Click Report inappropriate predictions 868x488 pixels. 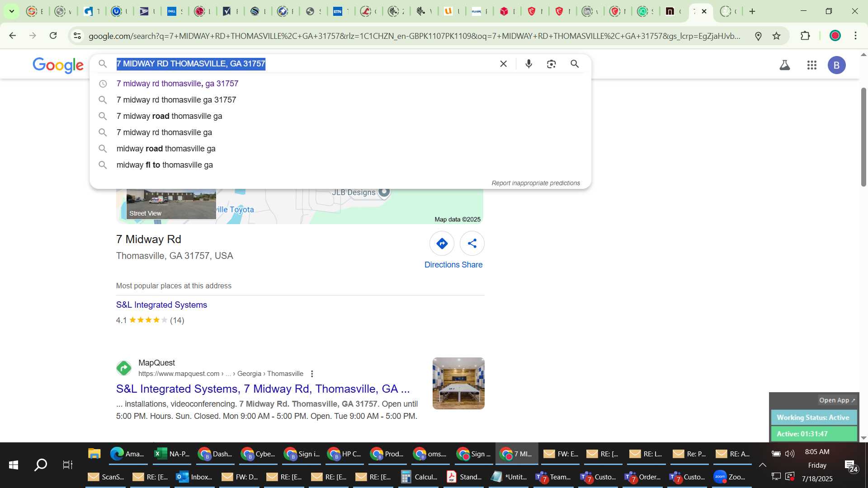coord(536,183)
